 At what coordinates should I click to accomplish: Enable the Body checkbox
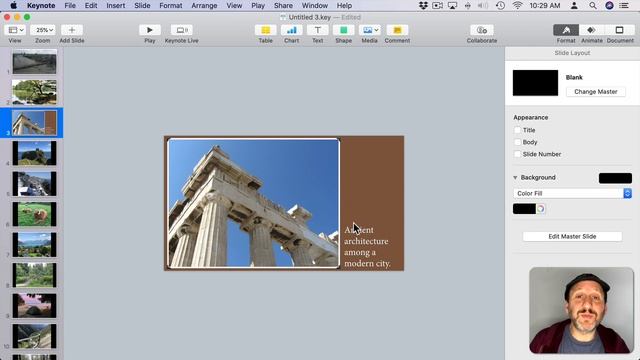click(518, 142)
